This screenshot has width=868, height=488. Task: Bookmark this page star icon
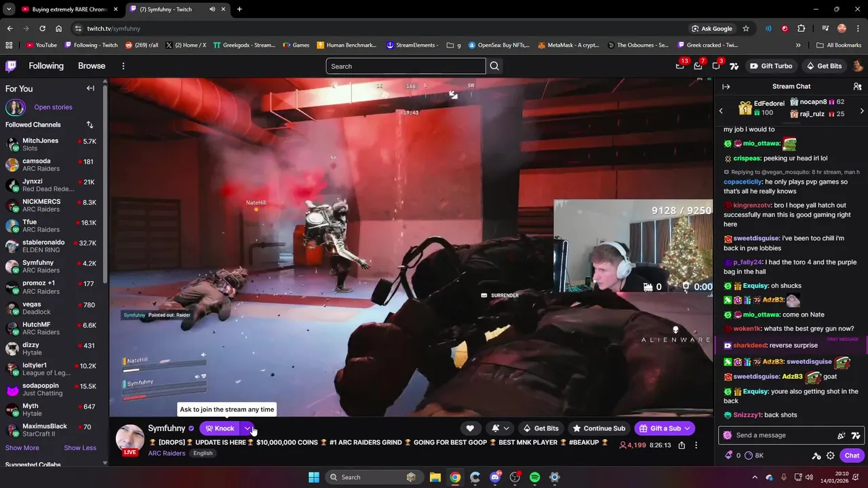(746, 28)
